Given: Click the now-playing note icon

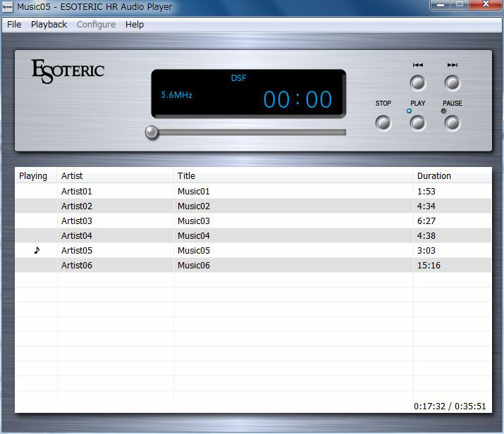Looking at the screenshot, I should (37, 250).
